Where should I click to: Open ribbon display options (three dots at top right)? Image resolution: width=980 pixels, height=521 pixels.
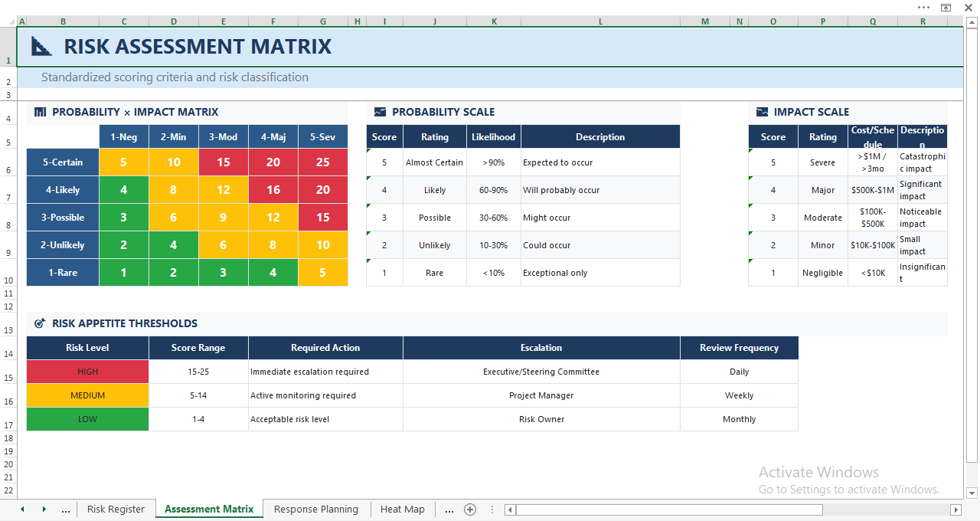pos(924,7)
